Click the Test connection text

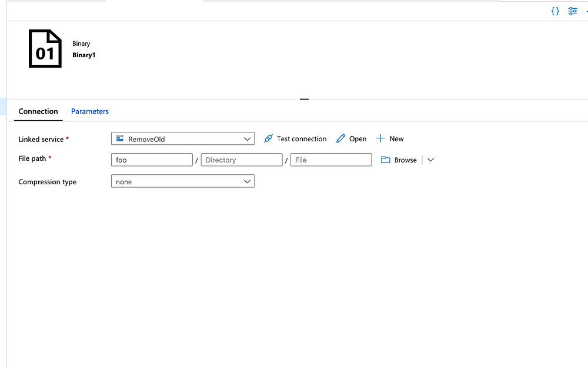(302, 138)
